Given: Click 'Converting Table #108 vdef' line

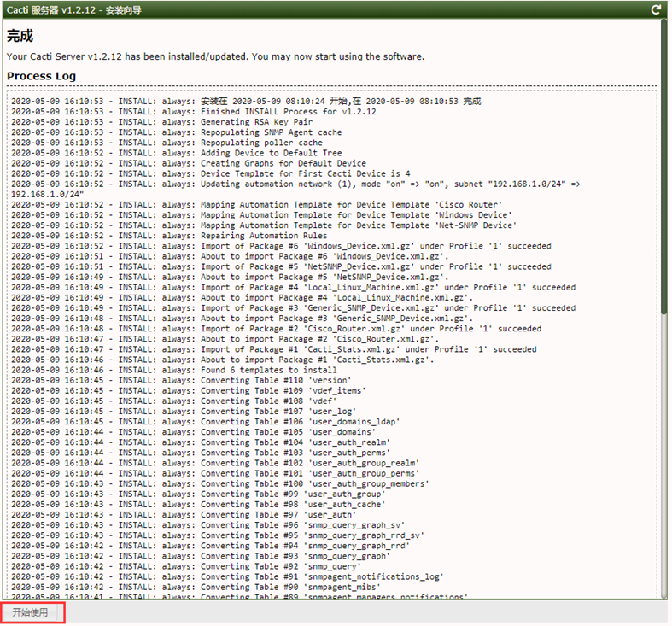Looking at the screenshot, I should (174, 401).
